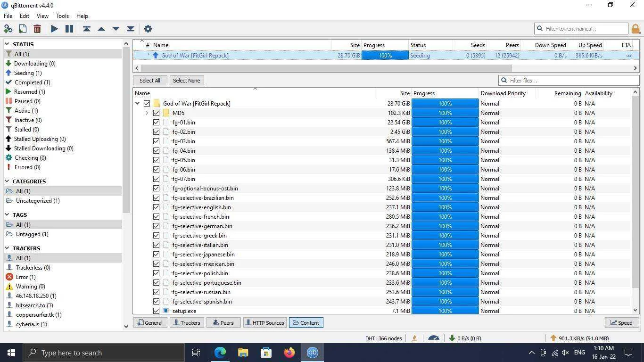Collapse the STATUS sidebar section
Screen dimensions: 644x362
(7, 44)
